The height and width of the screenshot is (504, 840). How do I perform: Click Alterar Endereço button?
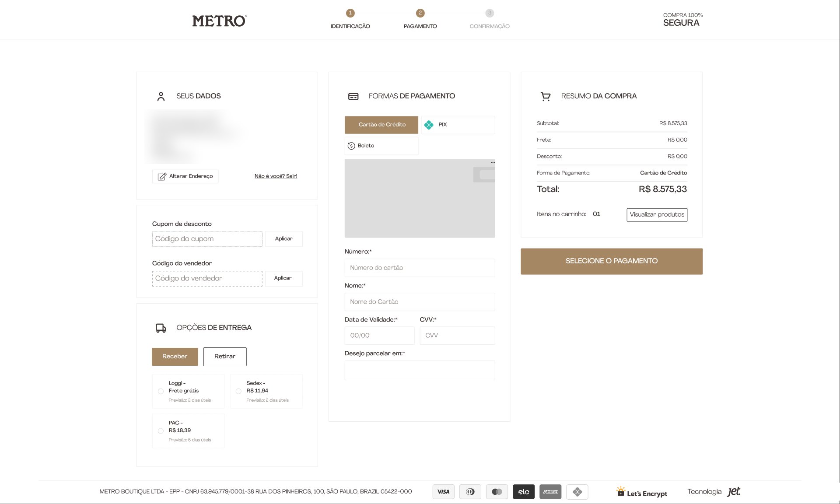point(185,176)
